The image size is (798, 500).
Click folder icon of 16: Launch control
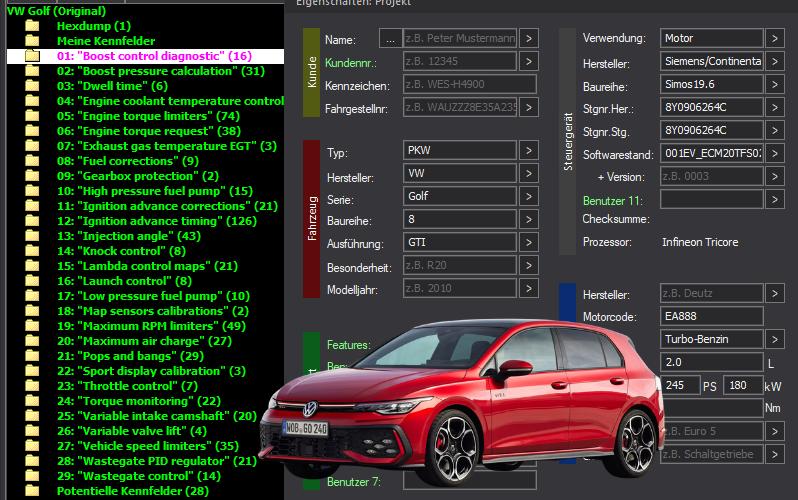32,281
